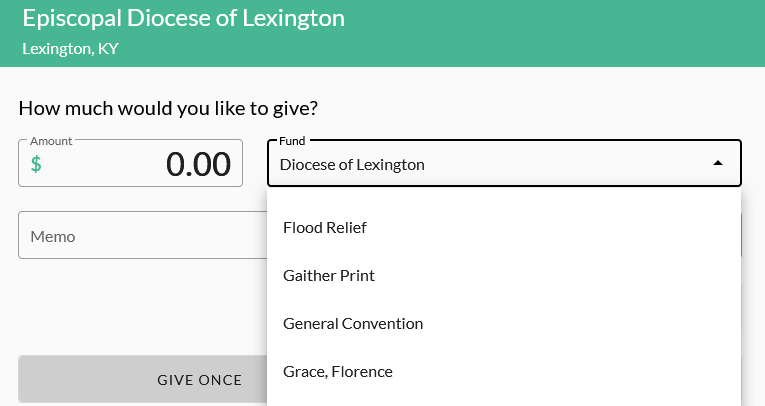
Task: Click the 0.00 amount value
Action: coord(198,164)
